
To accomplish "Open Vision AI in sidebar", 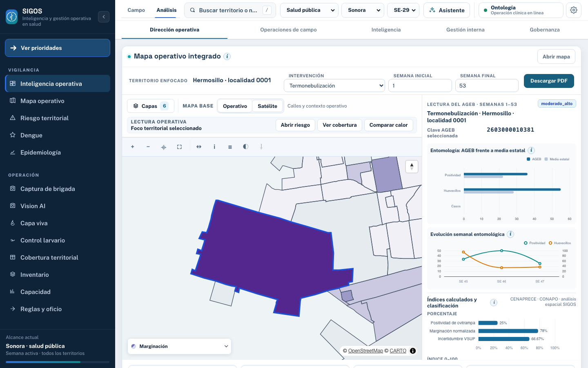I will tap(58, 206).
